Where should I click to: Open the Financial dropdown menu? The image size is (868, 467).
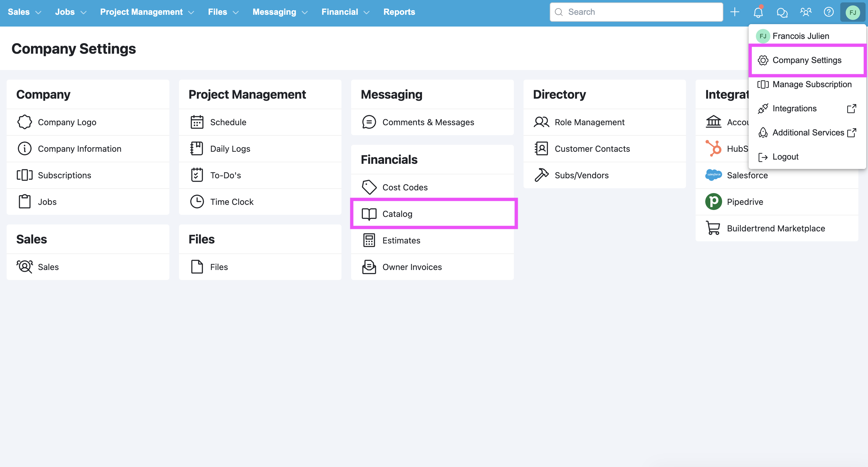pyautogui.click(x=345, y=12)
